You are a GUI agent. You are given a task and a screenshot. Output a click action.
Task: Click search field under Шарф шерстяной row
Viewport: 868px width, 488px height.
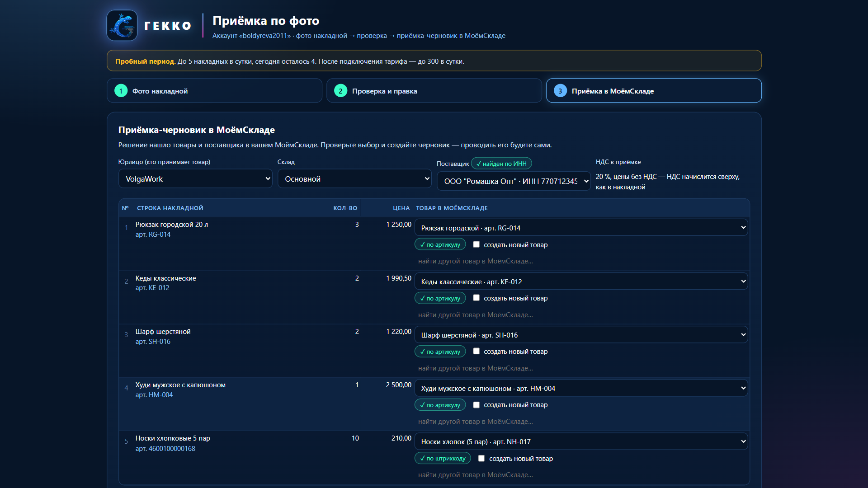tap(581, 368)
